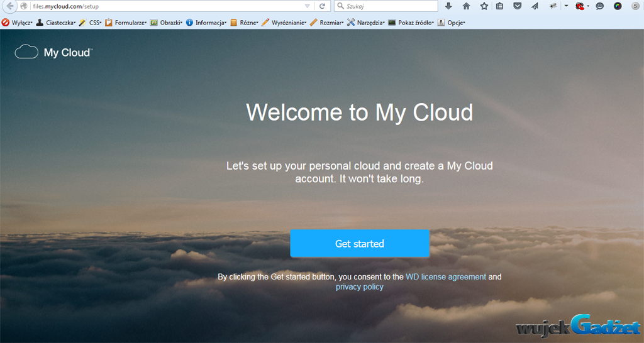Image resolution: width=644 pixels, height=343 pixels.
Task: Reload the page with the refresh icon
Action: pos(323,6)
